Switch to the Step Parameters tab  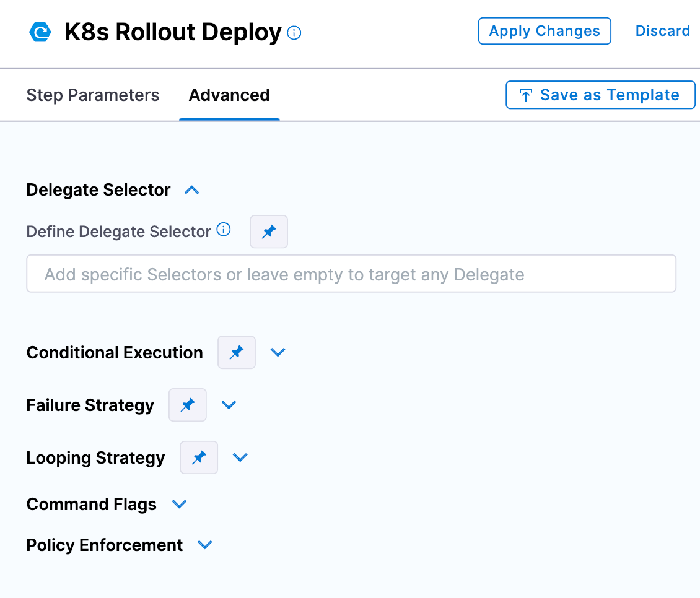93,95
